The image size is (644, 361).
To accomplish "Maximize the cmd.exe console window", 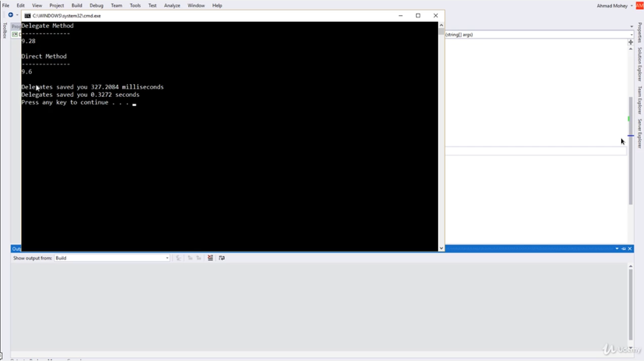I will (x=418, y=16).
